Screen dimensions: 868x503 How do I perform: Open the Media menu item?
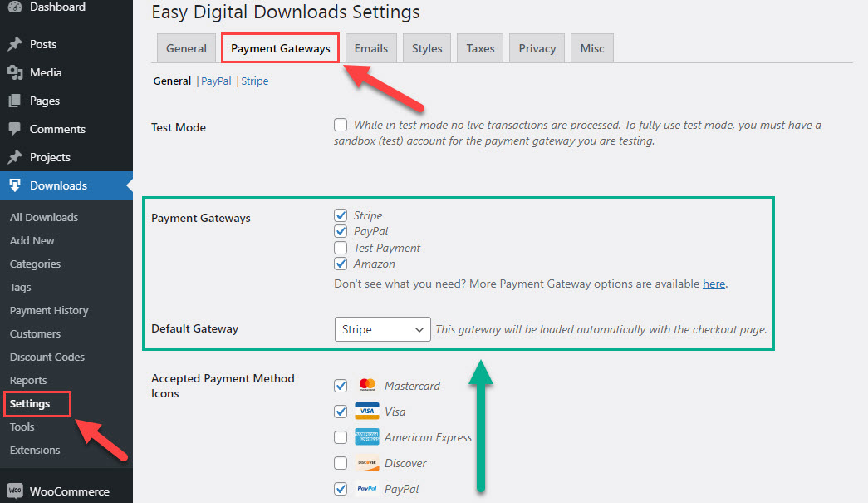click(66, 72)
